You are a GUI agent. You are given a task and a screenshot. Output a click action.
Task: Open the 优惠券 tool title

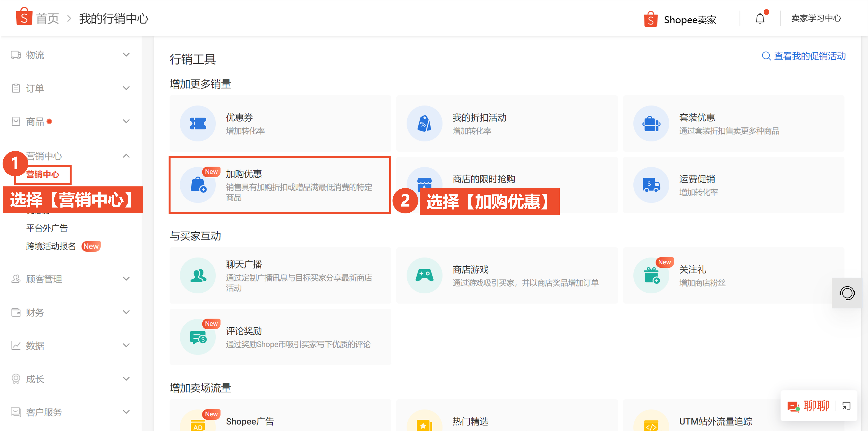[240, 117]
